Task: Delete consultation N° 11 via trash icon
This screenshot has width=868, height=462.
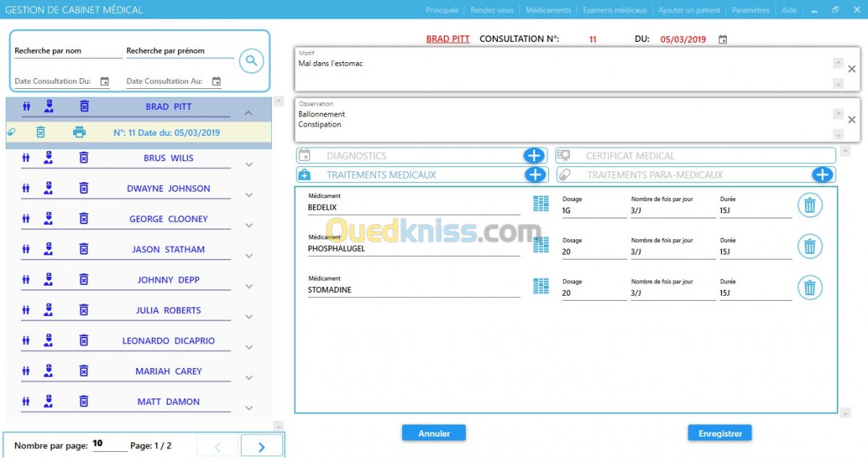Action: point(41,132)
